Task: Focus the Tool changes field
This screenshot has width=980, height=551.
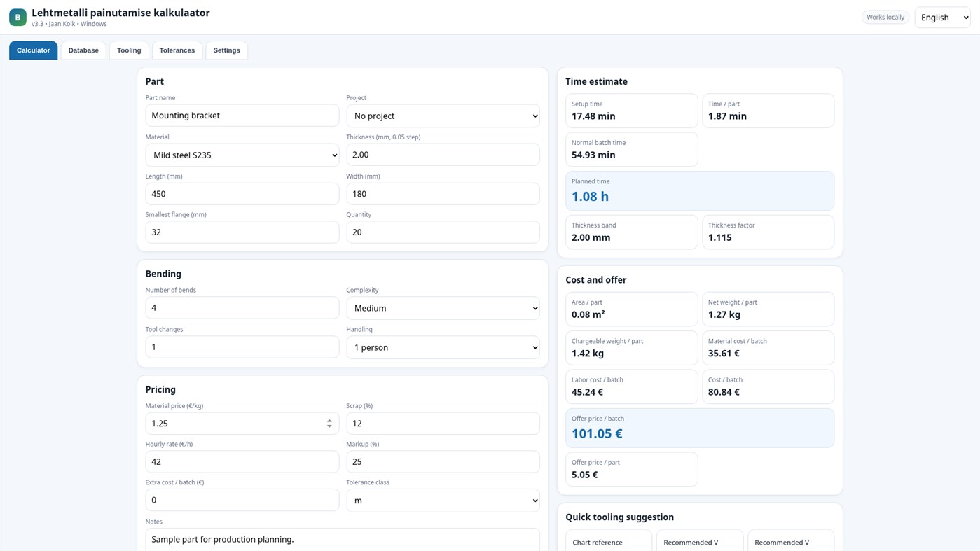Action: pyautogui.click(x=242, y=347)
